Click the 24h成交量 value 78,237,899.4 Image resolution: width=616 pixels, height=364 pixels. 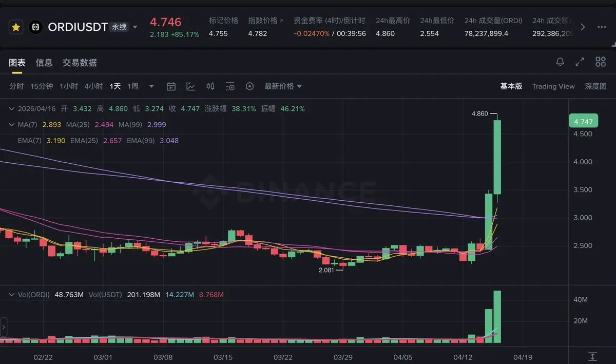pos(486,33)
